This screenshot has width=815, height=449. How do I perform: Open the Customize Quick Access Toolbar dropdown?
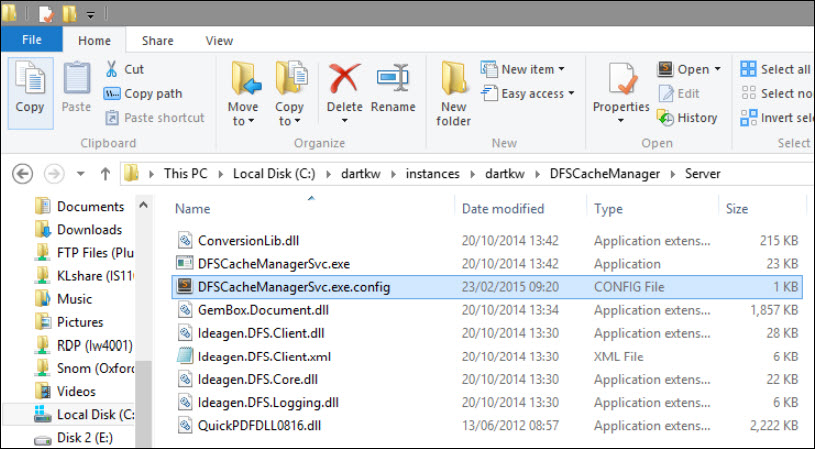click(x=90, y=16)
